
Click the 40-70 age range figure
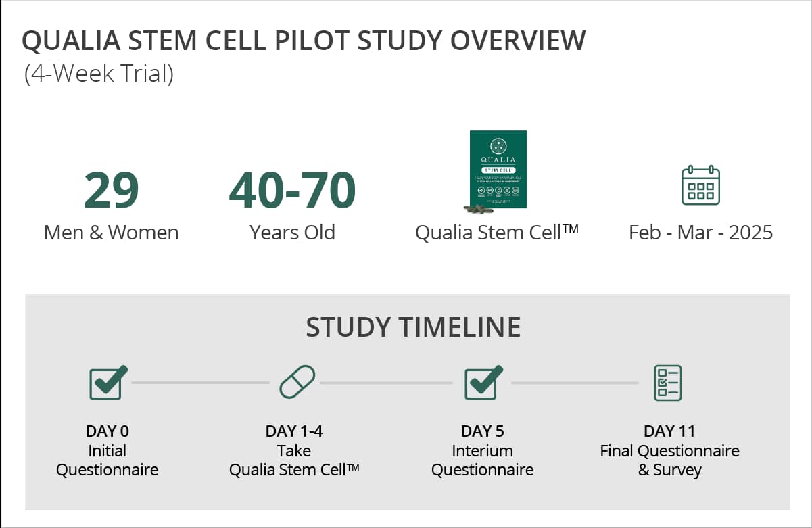(x=292, y=191)
